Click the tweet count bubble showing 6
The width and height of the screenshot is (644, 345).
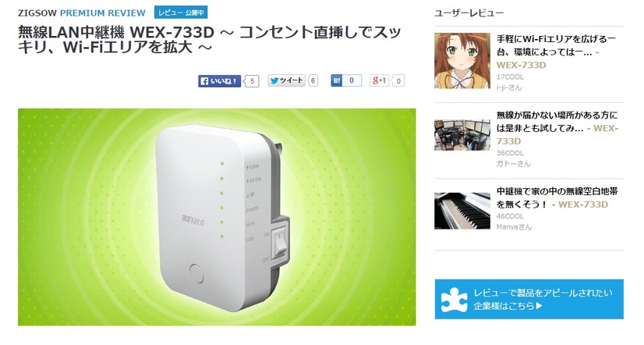tap(313, 80)
